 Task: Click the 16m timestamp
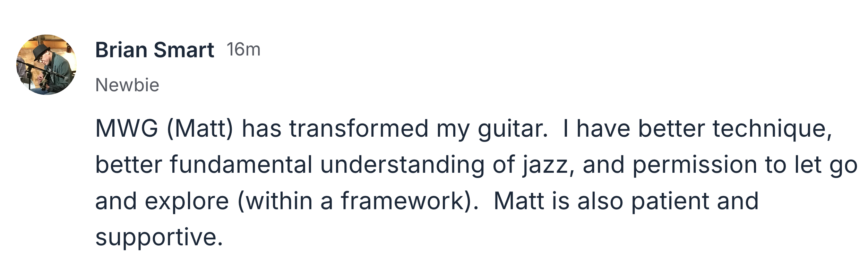(x=243, y=50)
